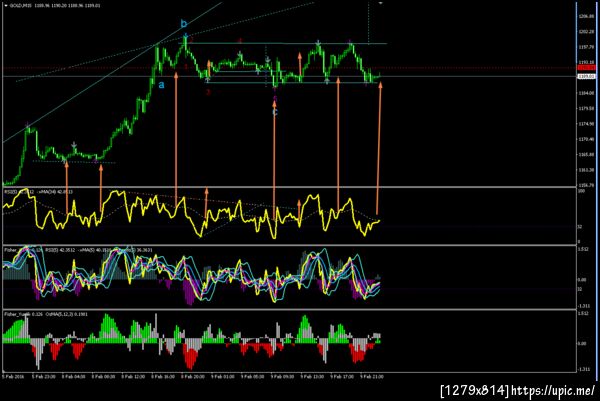Click the "9 Feb 21:00" time axis label
600x401 pixels.
click(x=372, y=377)
